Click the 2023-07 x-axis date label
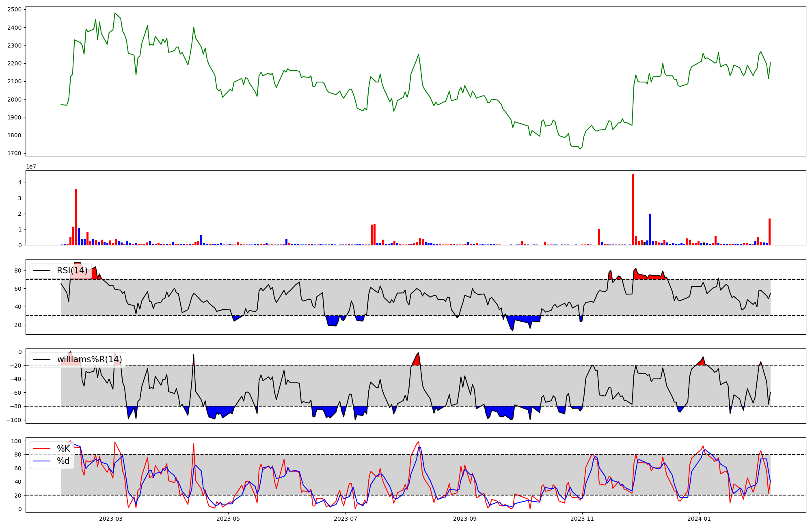812x528 pixels. click(346, 519)
